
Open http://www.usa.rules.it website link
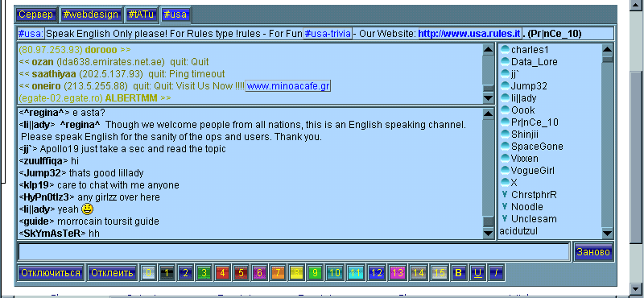pos(469,34)
